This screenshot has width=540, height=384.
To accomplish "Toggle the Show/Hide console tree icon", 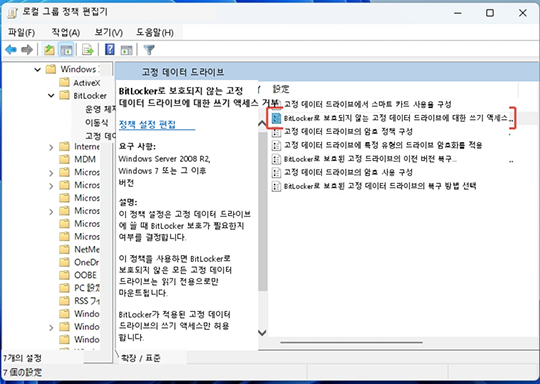I will (66, 50).
